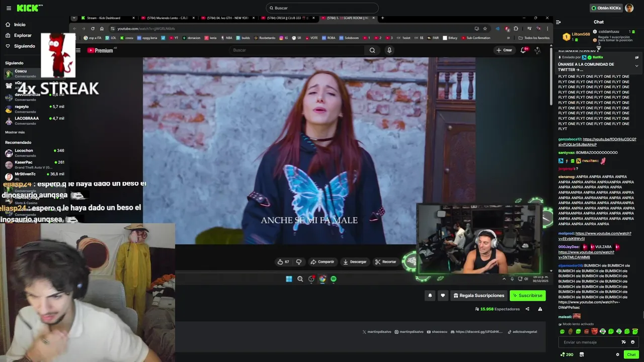Open the Discord invite link
The width and height of the screenshot is (644, 362).
pos(477,332)
